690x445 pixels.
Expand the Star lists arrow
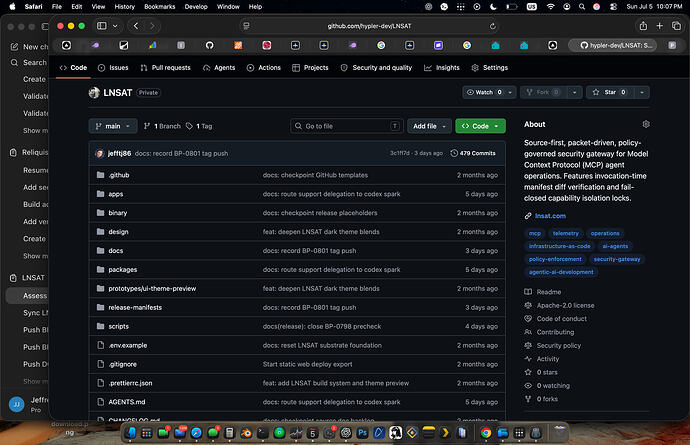point(642,92)
